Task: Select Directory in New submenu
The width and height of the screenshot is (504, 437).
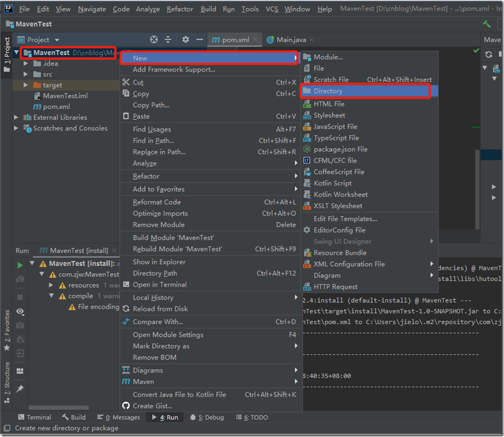Action: [369, 91]
